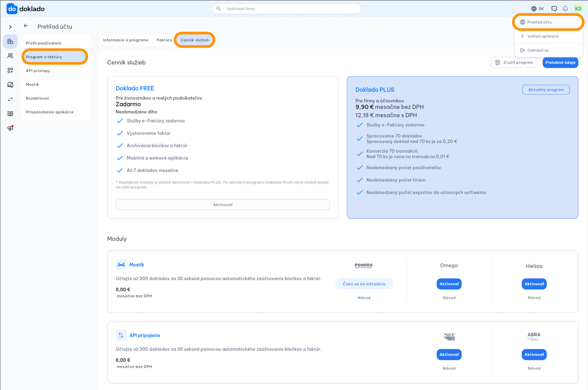
Task: Open the chat messages icon
Action: point(554,9)
